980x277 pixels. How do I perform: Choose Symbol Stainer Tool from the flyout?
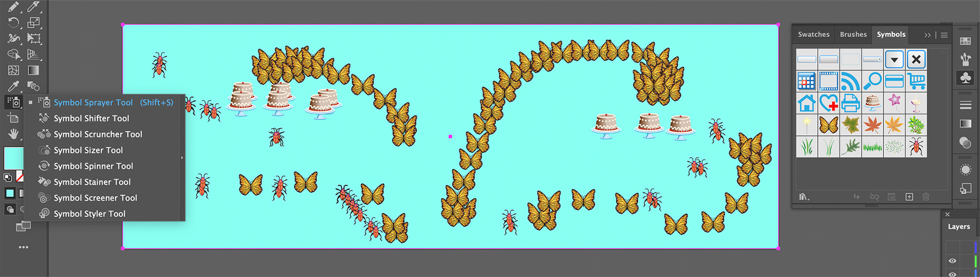coord(92,182)
